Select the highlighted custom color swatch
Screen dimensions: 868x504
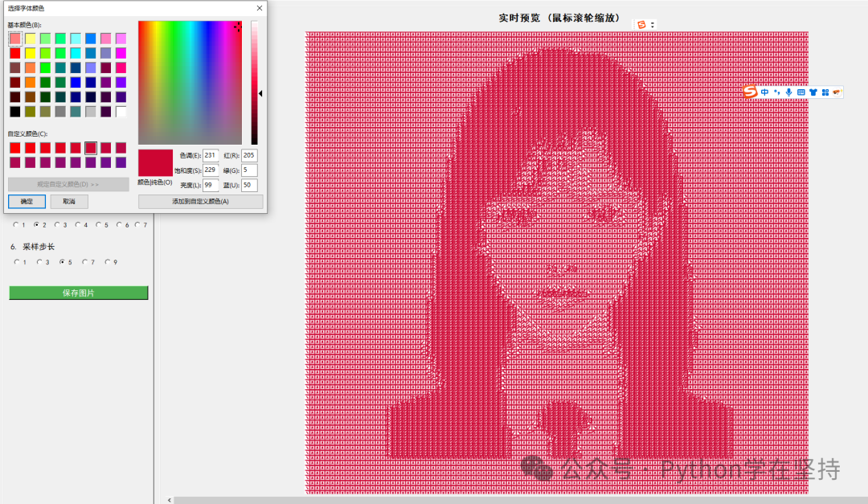90,148
